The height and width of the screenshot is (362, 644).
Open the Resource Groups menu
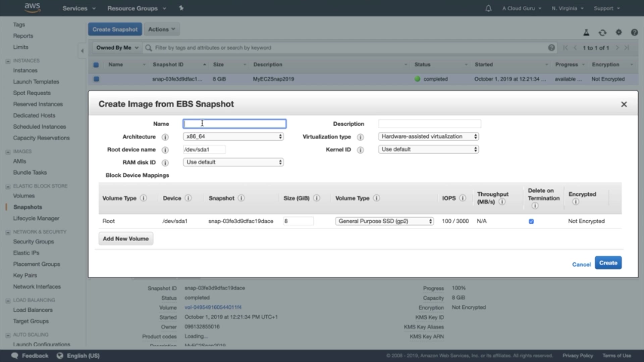[x=136, y=8]
